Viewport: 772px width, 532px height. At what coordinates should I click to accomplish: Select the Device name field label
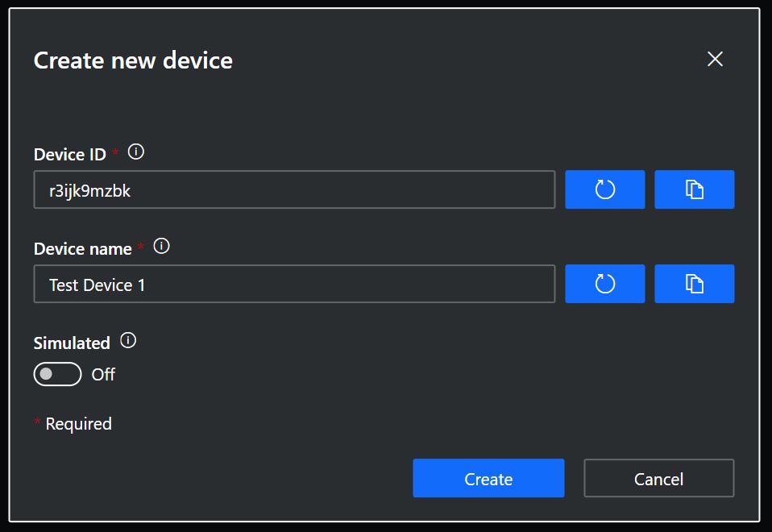[x=82, y=249]
